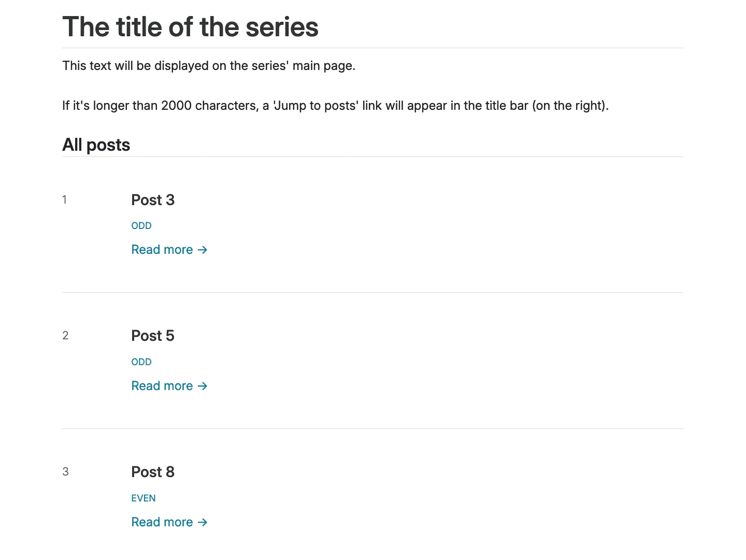Click the arrow icon next to Post 5's Read more
The image size is (746, 560).
[x=203, y=386]
